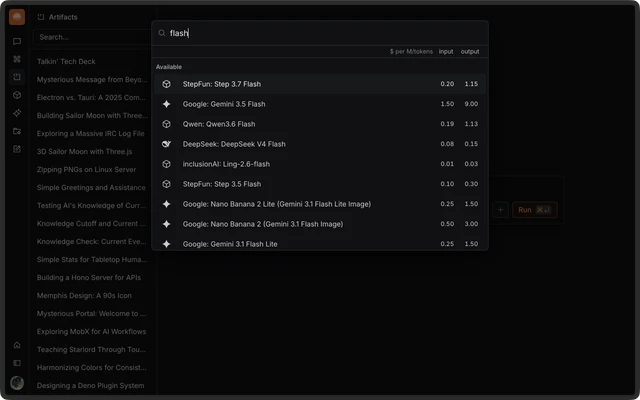Open the chat bubble sidebar icon
The height and width of the screenshot is (400, 640).
click(17, 41)
